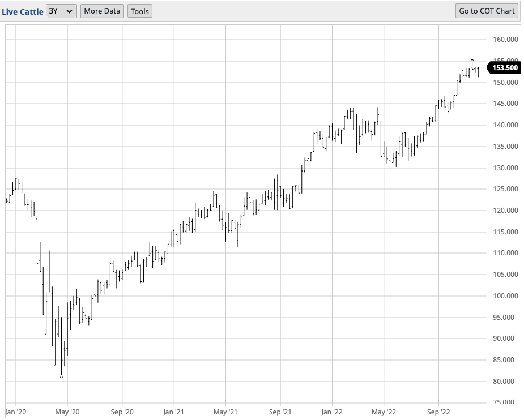Click the 115.000 price axis label
The width and height of the screenshot is (524, 420).
pyautogui.click(x=505, y=232)
